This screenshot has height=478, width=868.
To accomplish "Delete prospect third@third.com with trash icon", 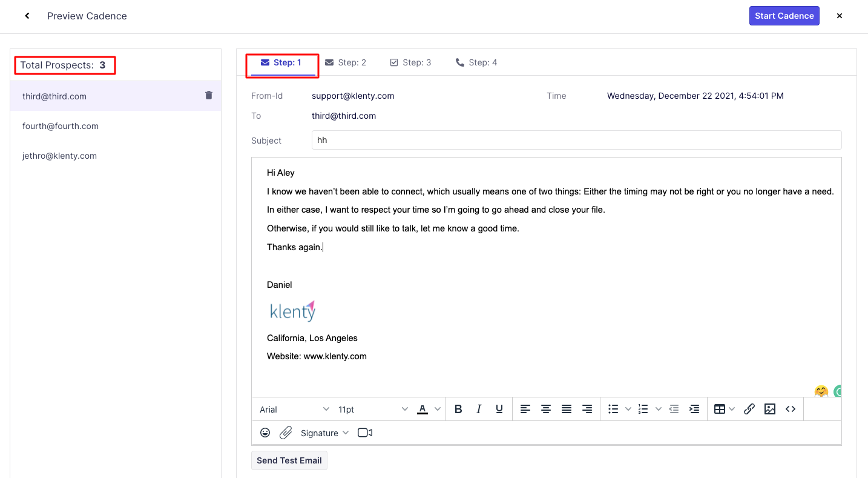I will point(209,95).
